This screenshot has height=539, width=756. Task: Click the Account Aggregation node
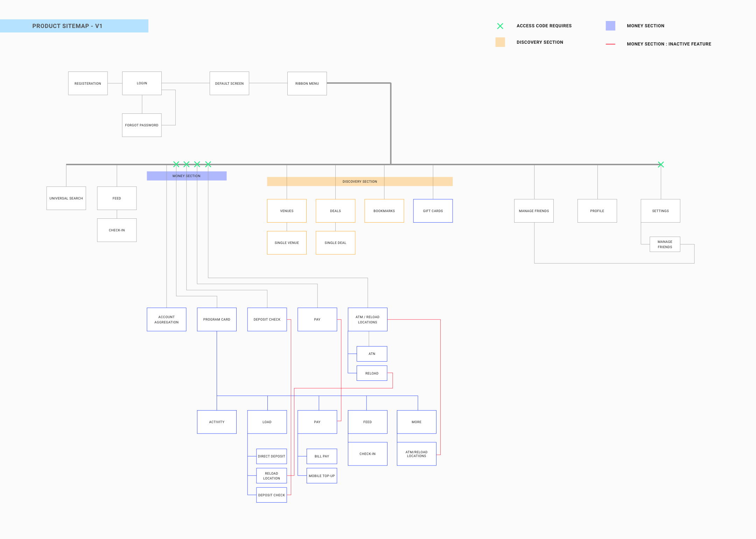(x=167, y=320)
